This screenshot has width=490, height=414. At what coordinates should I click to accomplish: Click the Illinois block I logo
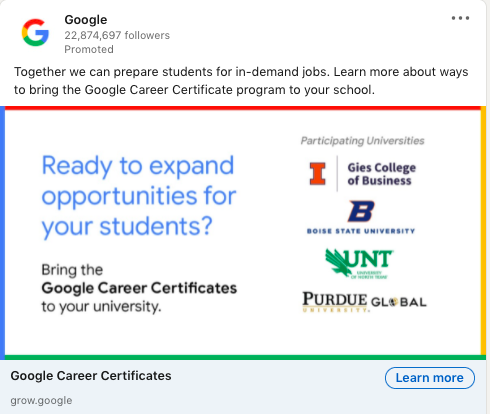tap(317, 173)
